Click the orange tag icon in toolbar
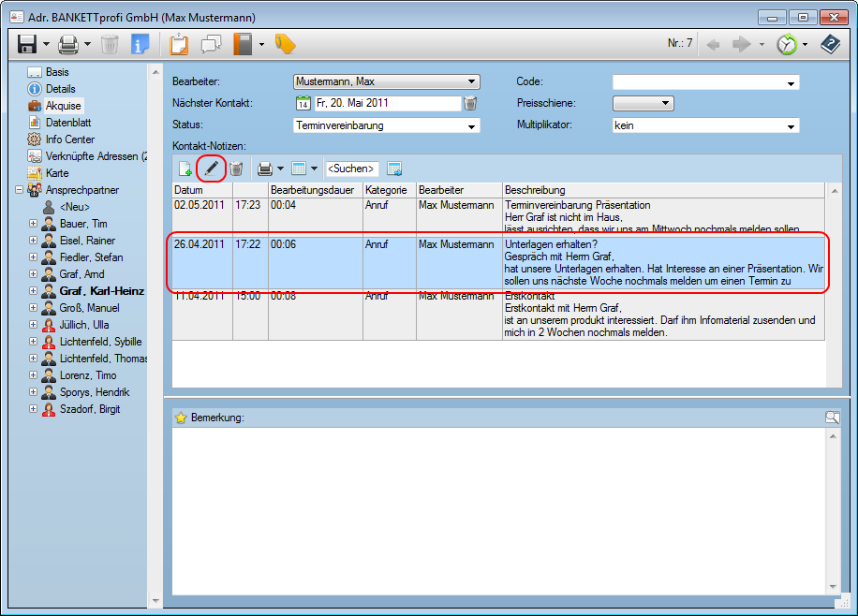Image resolution: width=858 pixels, height=616 pixels. [x=285, y=44]
